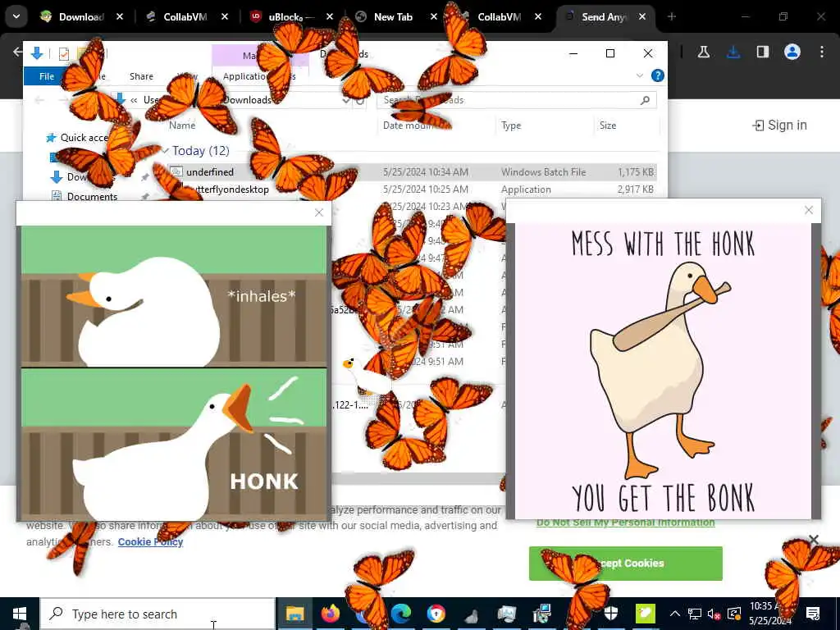
Task: Open Documents in navigation pane
Action: pyautogui.click(x=85, y=197)
